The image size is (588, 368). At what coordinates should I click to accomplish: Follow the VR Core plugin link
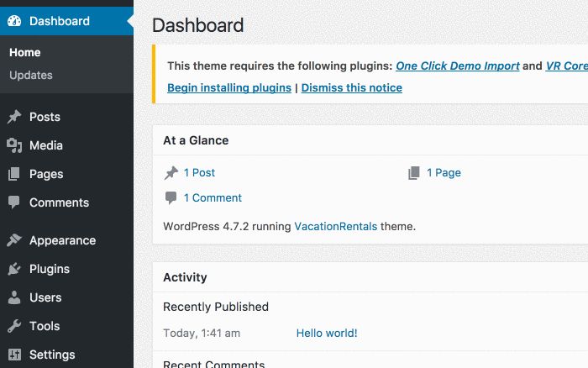pos(567,66)
